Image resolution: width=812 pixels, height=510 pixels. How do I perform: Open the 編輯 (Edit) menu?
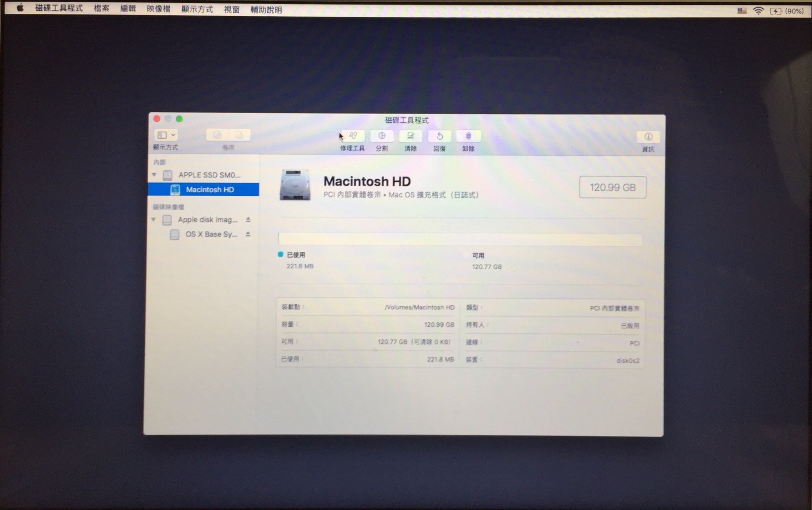128,9
